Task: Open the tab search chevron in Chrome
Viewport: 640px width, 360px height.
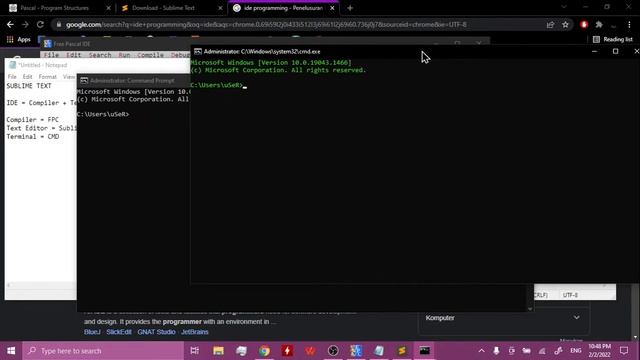Action: [564, 7]
